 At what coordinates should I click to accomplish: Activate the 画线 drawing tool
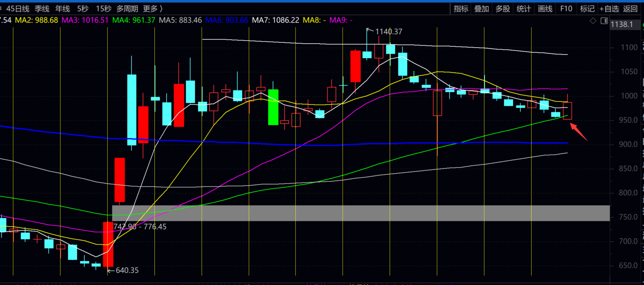coord(545,8)
